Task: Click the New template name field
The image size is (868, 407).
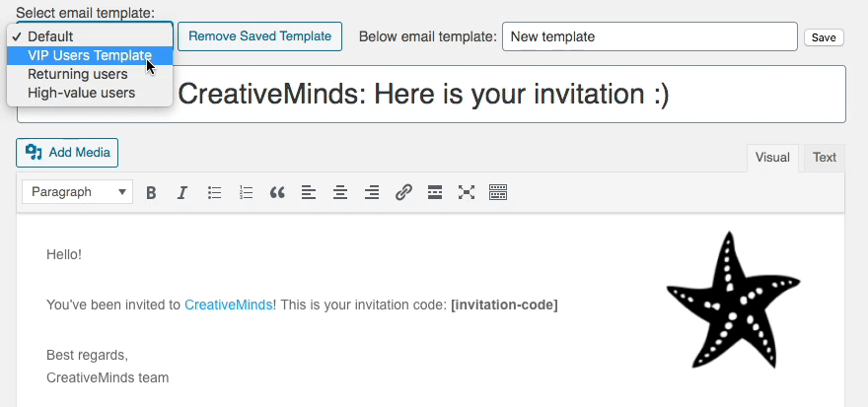Action: tap(649, 37)
